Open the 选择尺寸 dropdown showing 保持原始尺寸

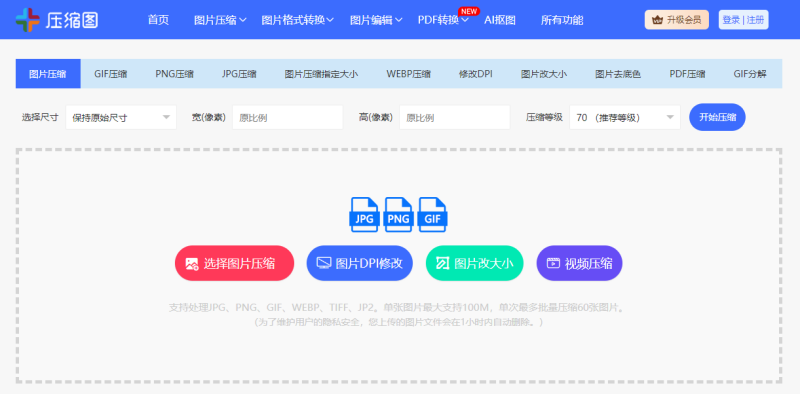121,118
